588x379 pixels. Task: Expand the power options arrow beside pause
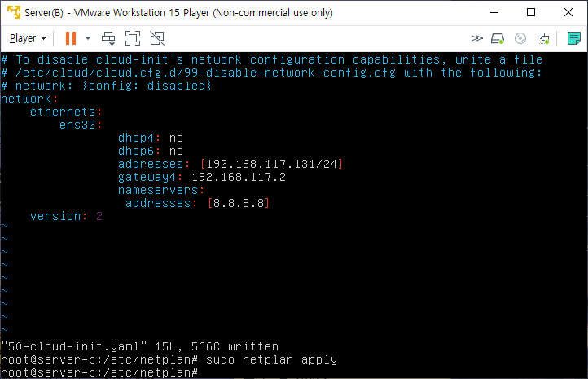[88, 38]
